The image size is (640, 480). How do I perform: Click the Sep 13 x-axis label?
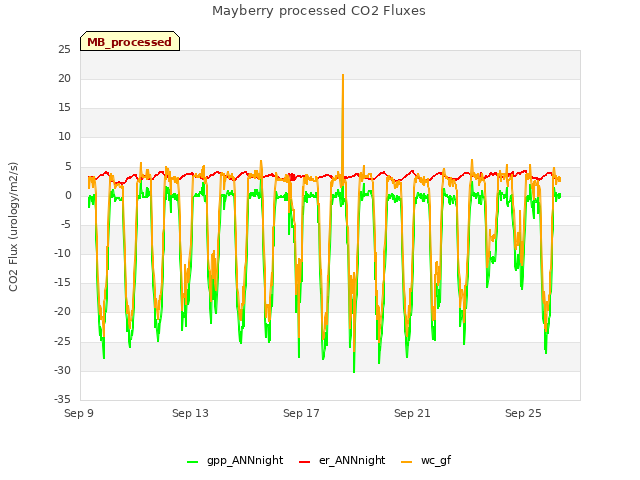point(190,413)
